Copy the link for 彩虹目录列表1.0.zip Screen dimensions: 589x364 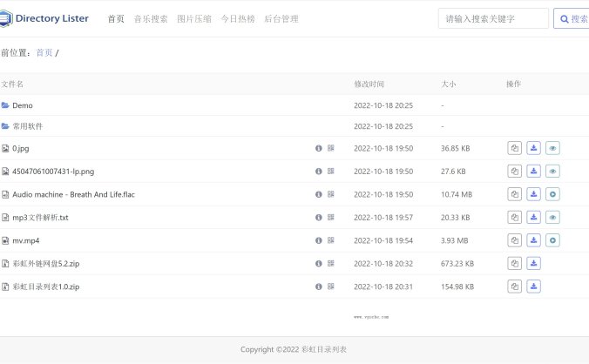pyautogui.click(x=515, y=286)
